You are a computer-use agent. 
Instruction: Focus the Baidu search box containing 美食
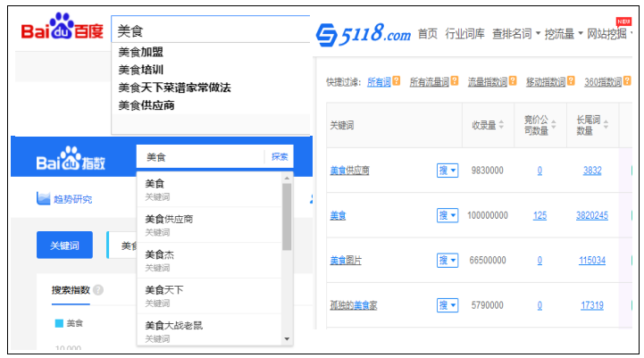pyautogui.click(x=211, y=29)
